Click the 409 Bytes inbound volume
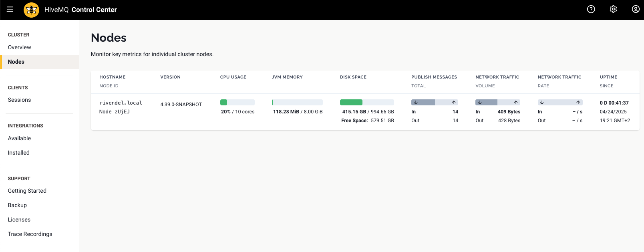644x252 pixels. coord(509,112)
